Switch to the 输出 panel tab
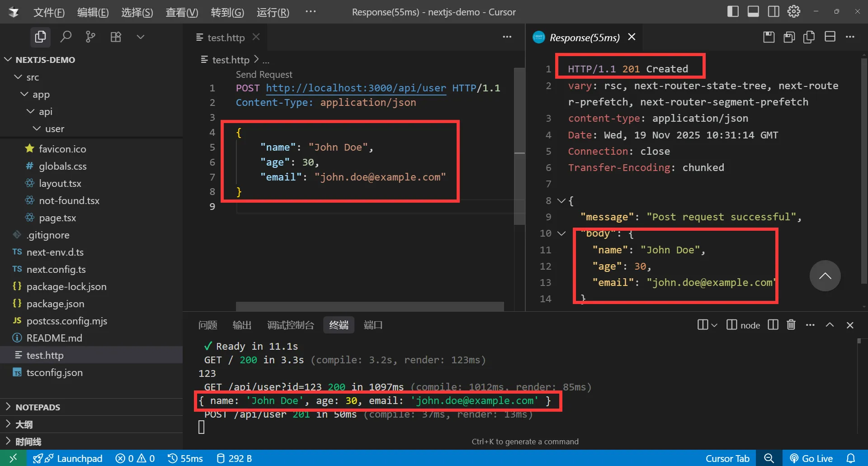 [242, 325]
